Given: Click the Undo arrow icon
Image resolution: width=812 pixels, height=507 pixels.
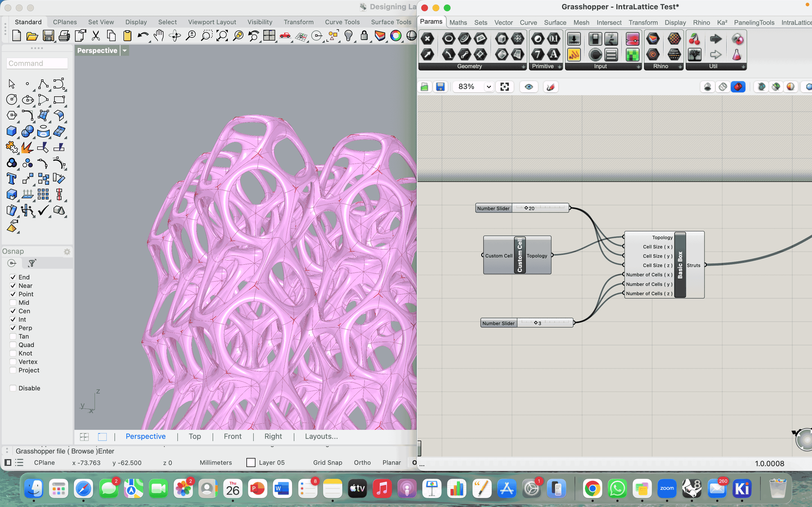Looking at the screenshot, I should click(143, 35).
